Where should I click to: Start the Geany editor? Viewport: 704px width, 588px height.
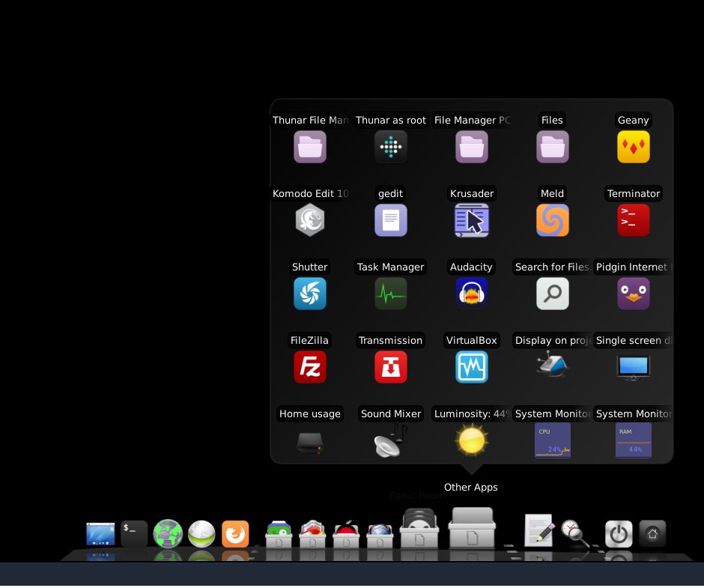pyautogui.click(x=633, y=147)
